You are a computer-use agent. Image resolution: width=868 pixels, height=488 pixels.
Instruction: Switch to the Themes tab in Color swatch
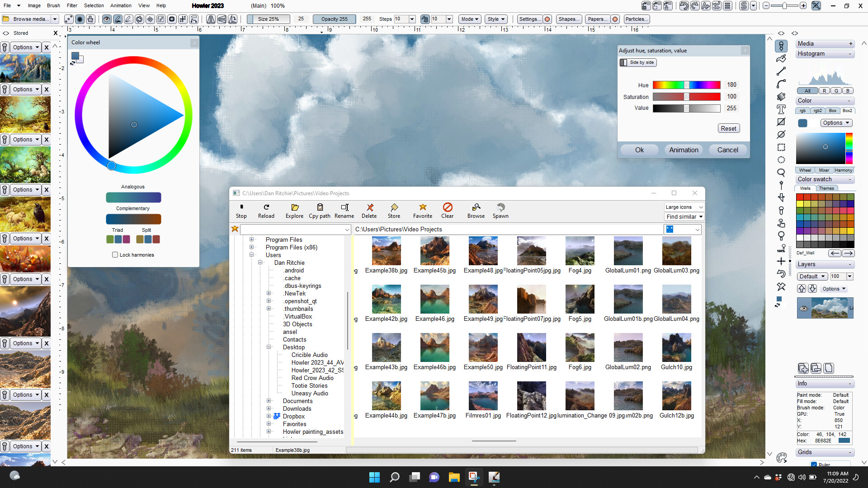pyautogui.click(x=827, y=188)
